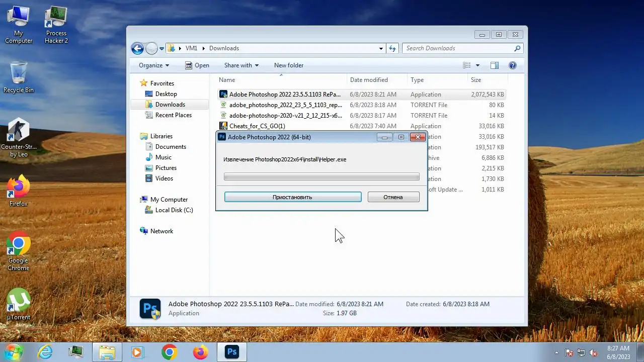The image size is (644, 362).
Task: Show the preview pane
Action: click(494, 65)
